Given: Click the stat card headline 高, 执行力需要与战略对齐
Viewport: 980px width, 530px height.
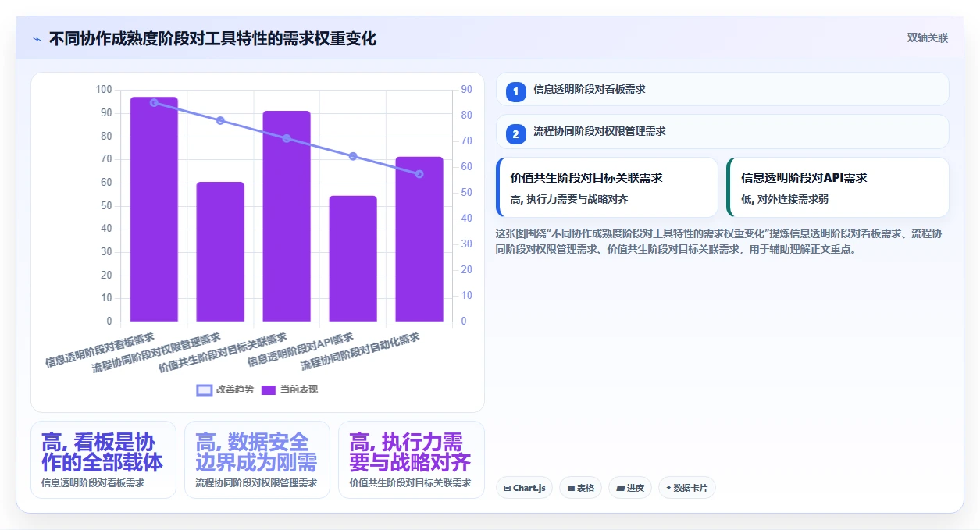Looking at the screenshot, I should (410, 453).
